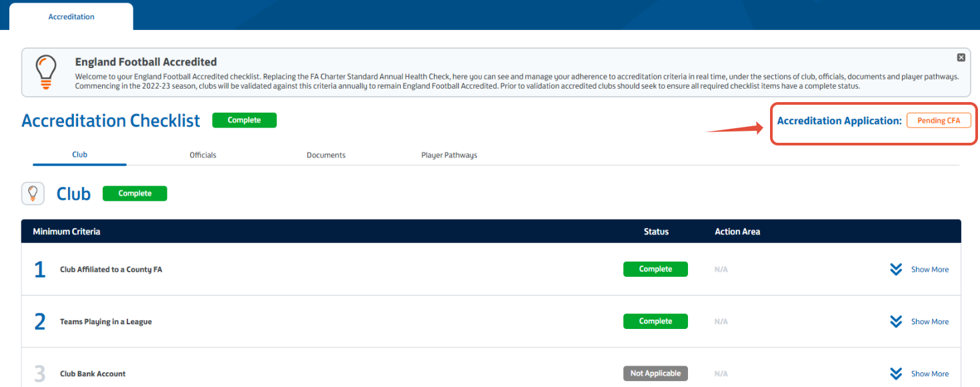980x387 pixels.
Task: Select the lightbulb icon beside the Club heading
Action: tap(32, 193)
